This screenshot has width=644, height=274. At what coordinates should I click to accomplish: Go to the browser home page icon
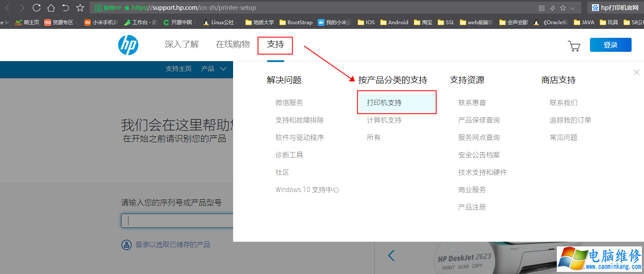(51, 8)
